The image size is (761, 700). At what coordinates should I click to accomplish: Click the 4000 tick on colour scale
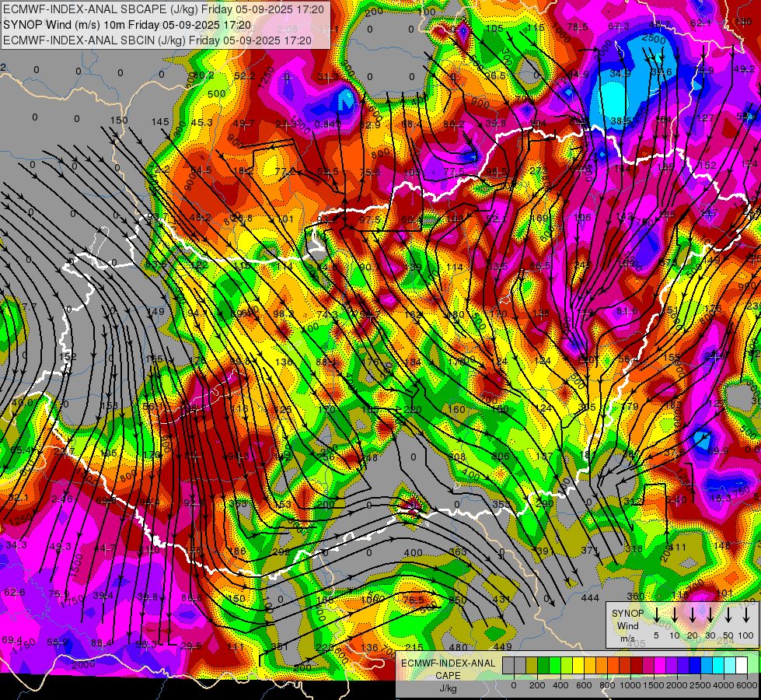724,685
